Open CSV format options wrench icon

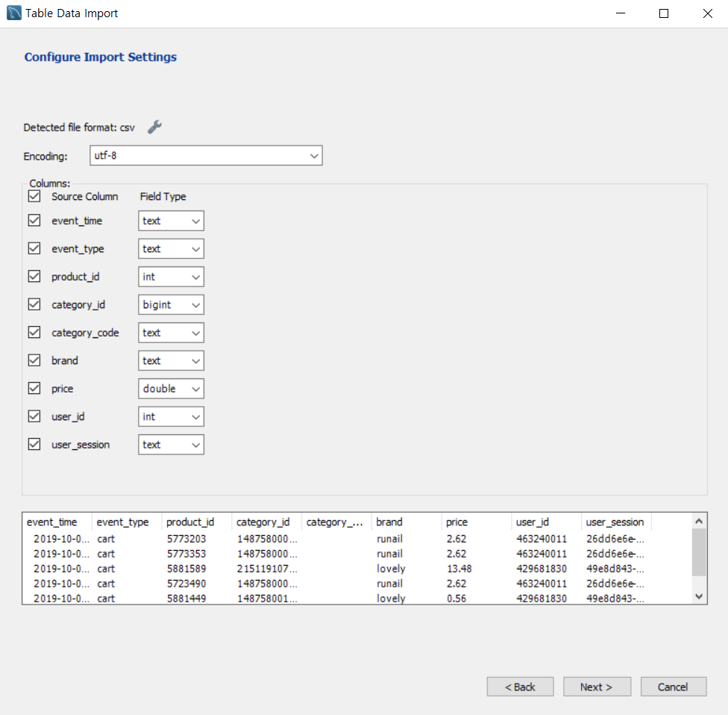(154, 127)
